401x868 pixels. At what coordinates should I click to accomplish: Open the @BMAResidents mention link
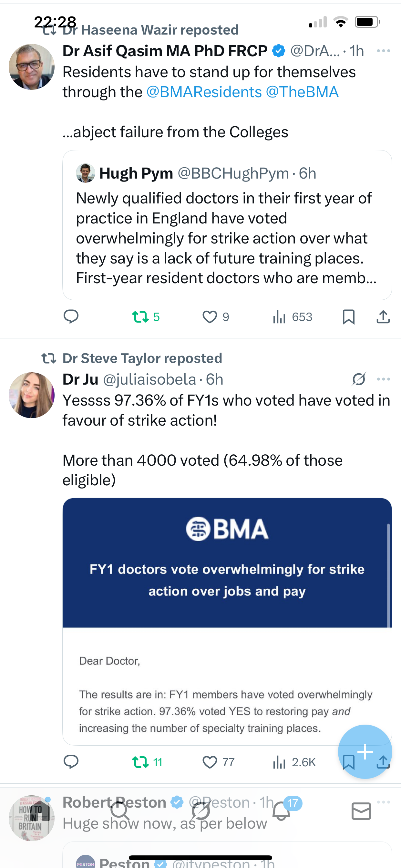coord(204,92)
